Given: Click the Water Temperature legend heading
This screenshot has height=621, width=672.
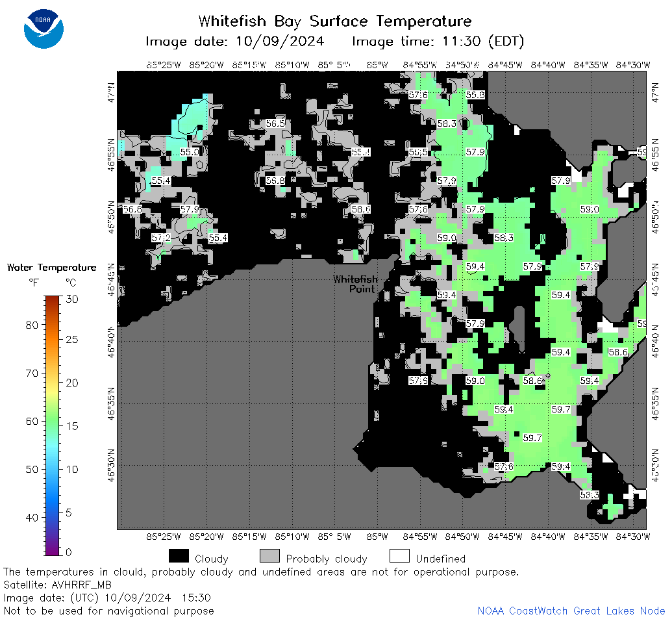Looking at the screenshot, I should tap(52, 268).
